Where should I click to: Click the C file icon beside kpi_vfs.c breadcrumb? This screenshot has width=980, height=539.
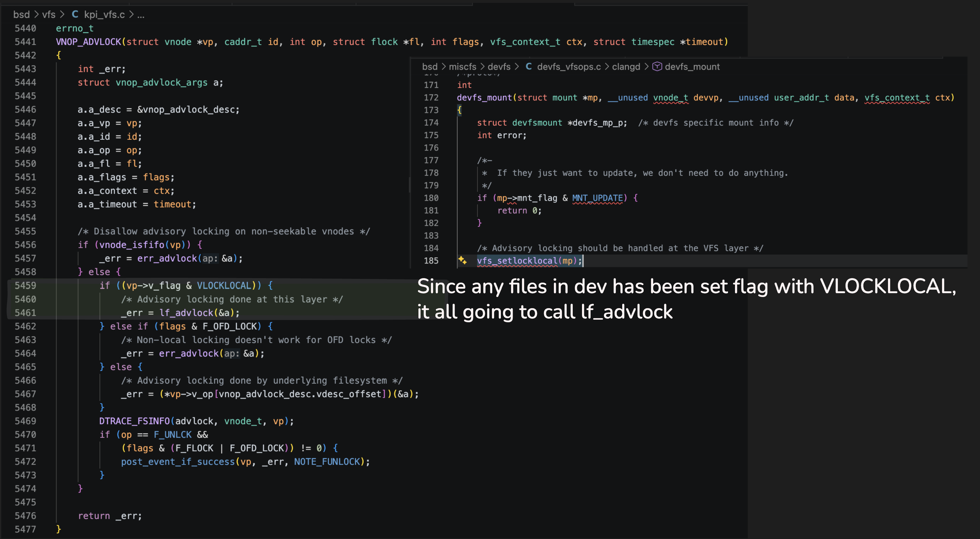tap(75, 14)
